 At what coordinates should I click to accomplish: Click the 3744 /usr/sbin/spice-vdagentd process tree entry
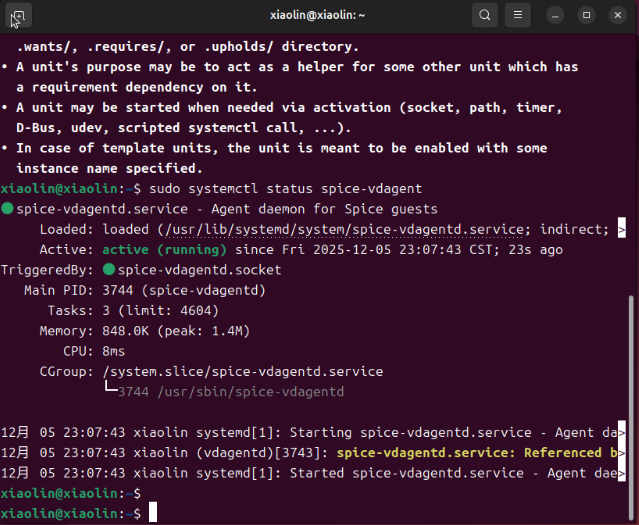tap(231, 392)
